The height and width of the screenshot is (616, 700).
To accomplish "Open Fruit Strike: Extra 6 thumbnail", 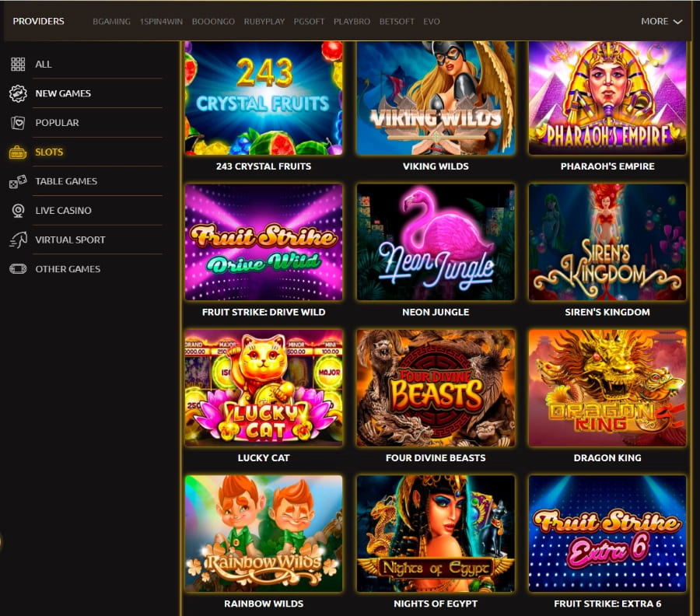I will pyautogui.click(x=607, y=534).
